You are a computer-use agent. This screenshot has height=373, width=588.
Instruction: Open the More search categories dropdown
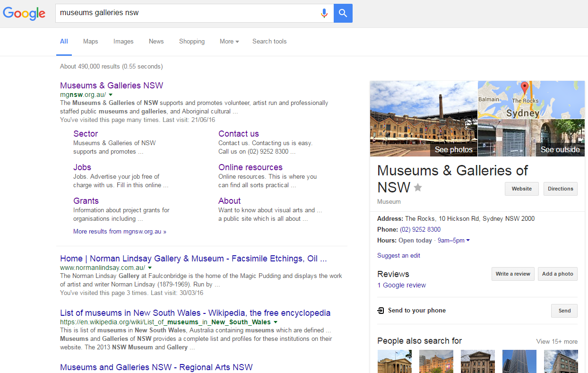click(229, 42)
